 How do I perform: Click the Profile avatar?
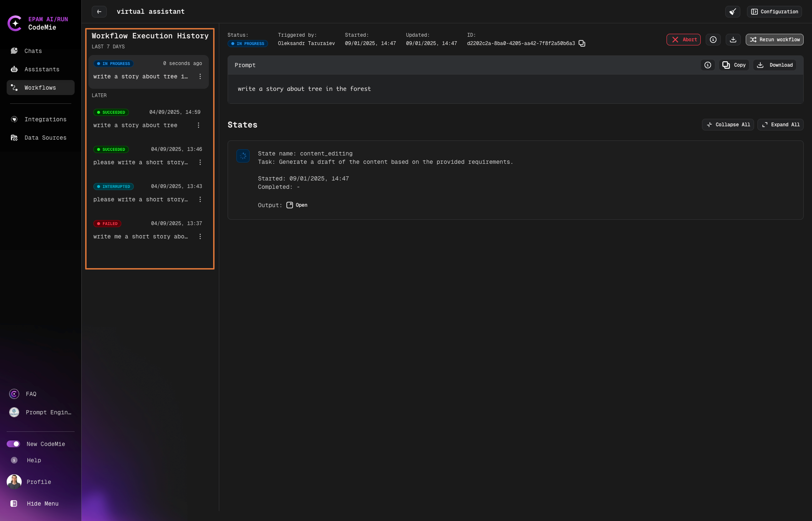pos(14,481)
